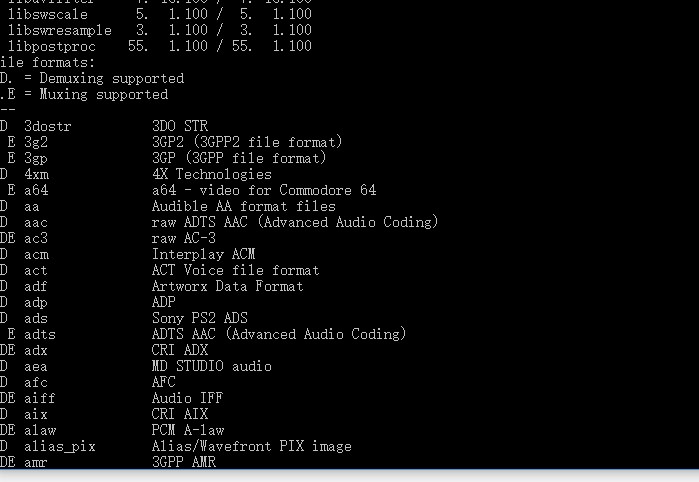The image size is (699, 482).
Task: Select the 'a64' format name
Action: click(36, 190)
